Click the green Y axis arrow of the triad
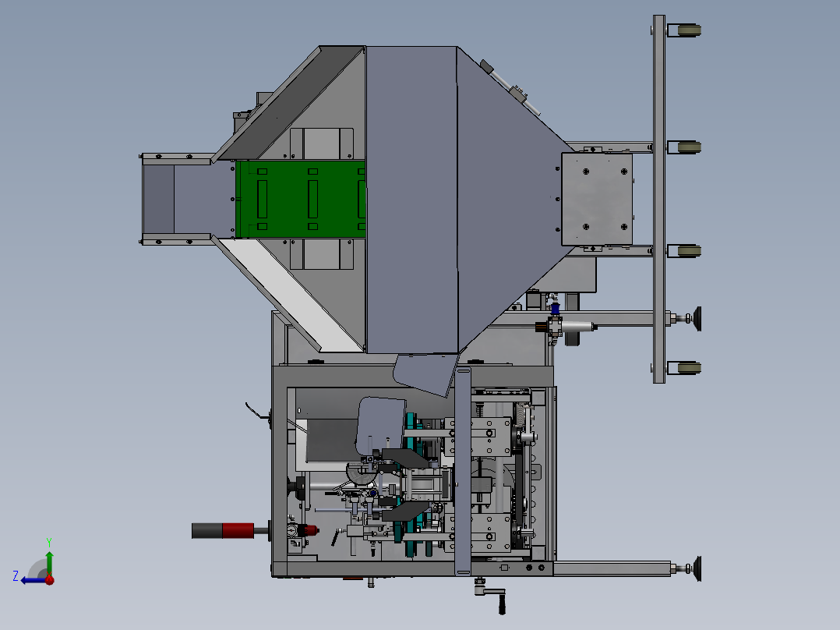Image resolution: width=840 pixels, height=630 pixels. pos(49,562)
